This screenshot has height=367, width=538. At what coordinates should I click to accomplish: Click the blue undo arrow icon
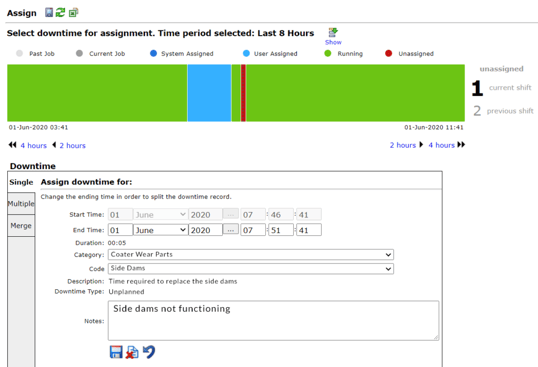149,352
